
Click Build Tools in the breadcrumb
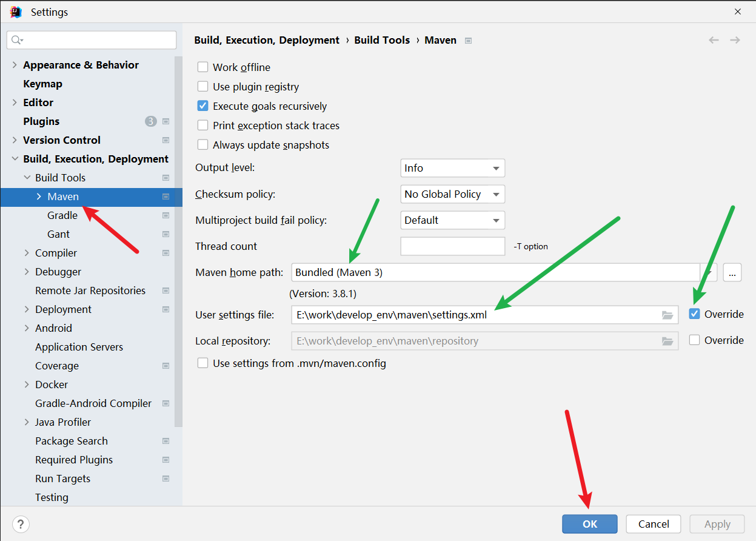382,40
